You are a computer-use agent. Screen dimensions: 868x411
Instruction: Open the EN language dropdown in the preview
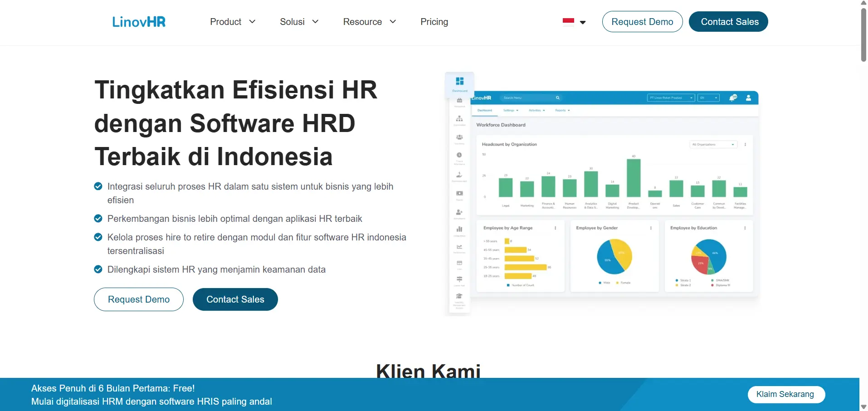(x=708, y=98)
